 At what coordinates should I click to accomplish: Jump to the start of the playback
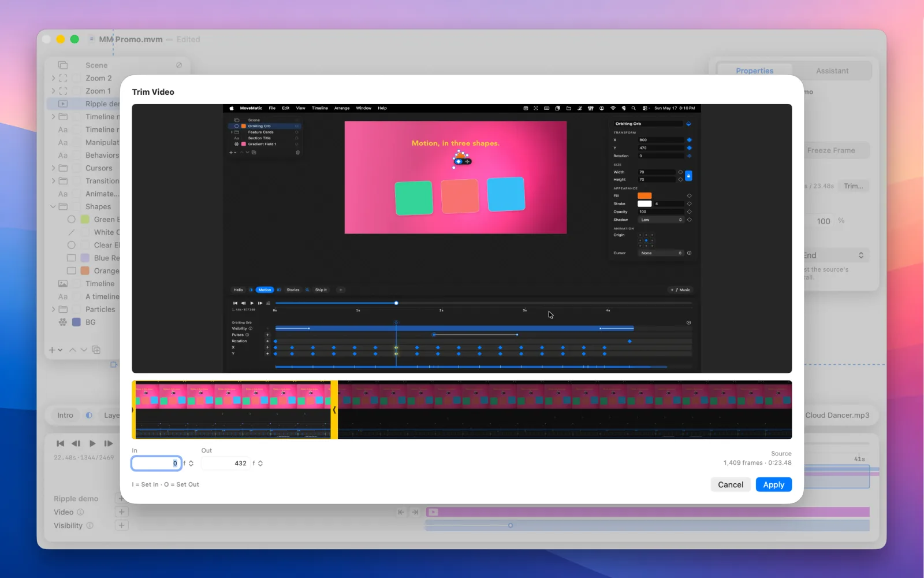click(60, 443)
